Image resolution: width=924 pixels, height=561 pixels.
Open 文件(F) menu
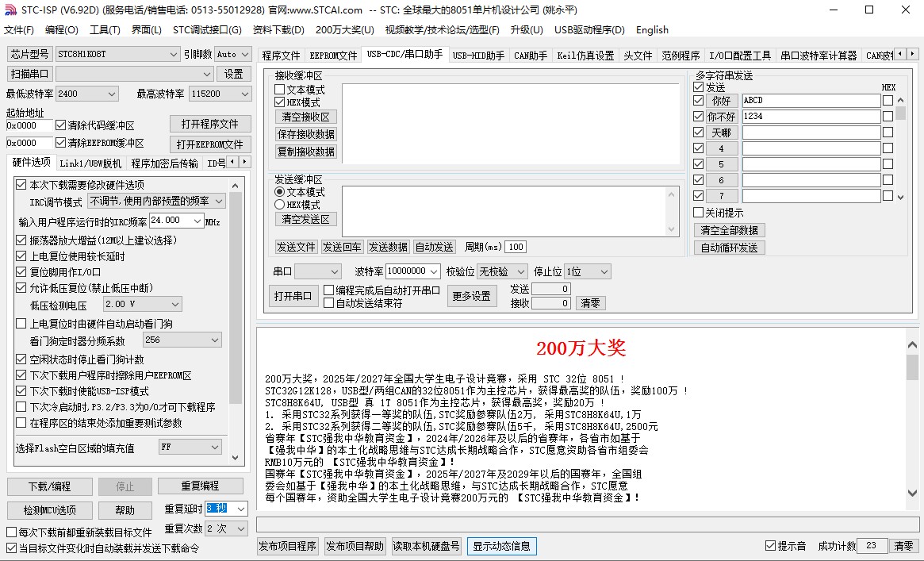pyautogui.click(x=19, y=30)
